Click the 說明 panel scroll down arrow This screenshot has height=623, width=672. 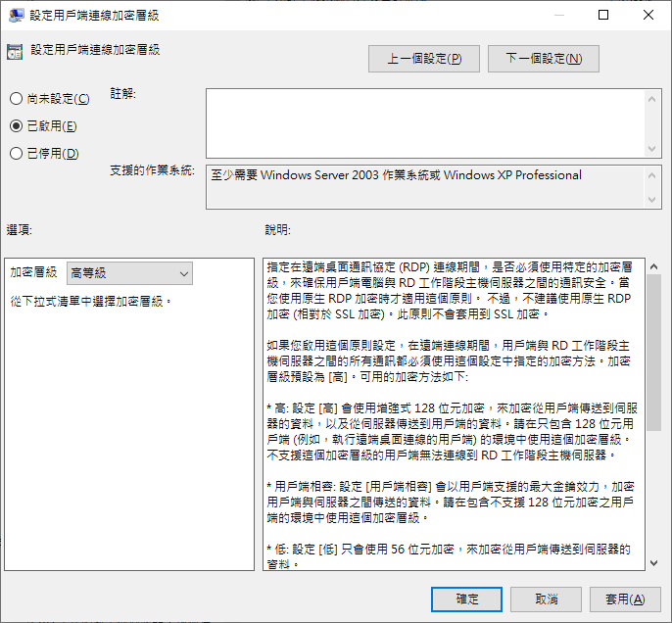(653, 561)
